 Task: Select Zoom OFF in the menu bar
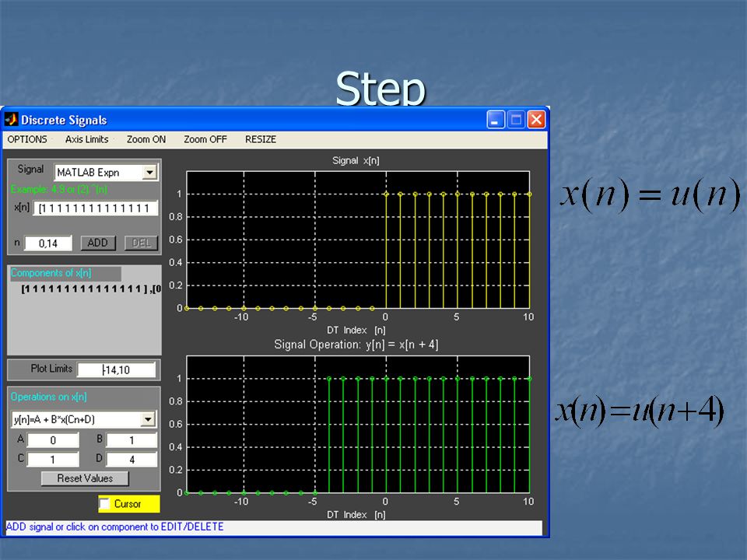(205, 139)
